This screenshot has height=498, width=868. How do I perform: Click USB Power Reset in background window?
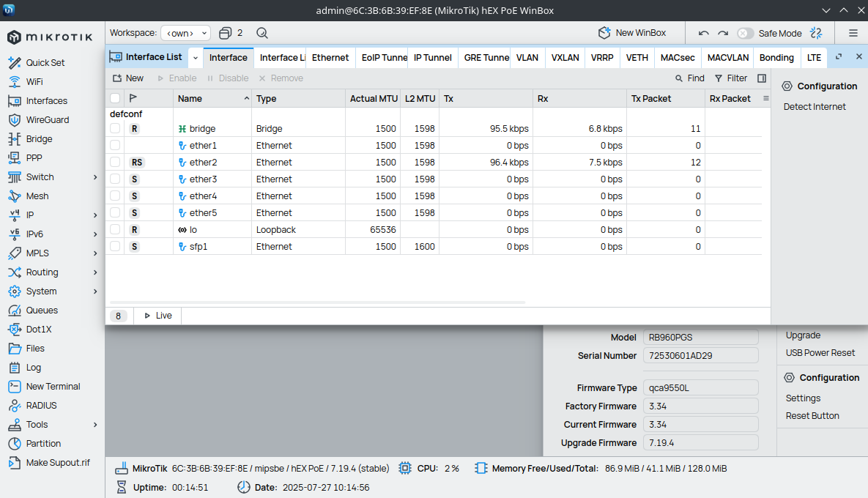point(820,353)
